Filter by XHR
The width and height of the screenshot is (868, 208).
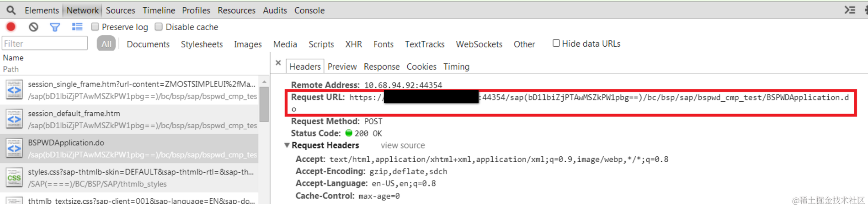(353, 44)
